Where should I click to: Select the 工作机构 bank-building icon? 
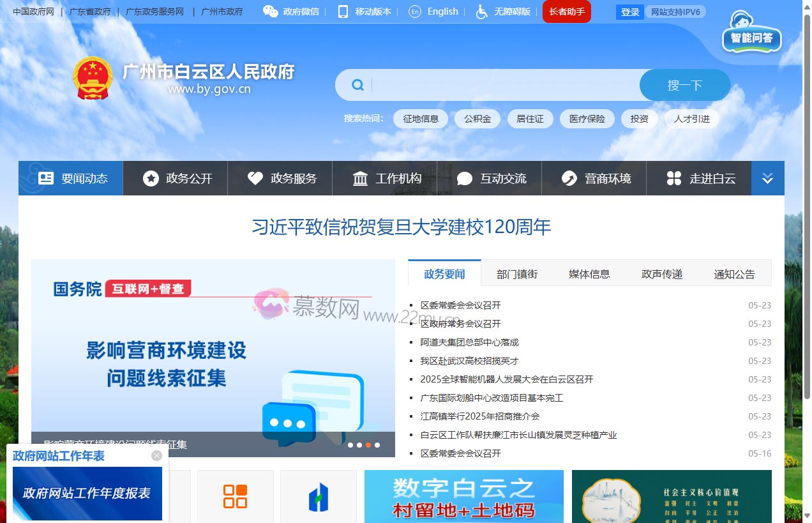click(x=361, y=178)
